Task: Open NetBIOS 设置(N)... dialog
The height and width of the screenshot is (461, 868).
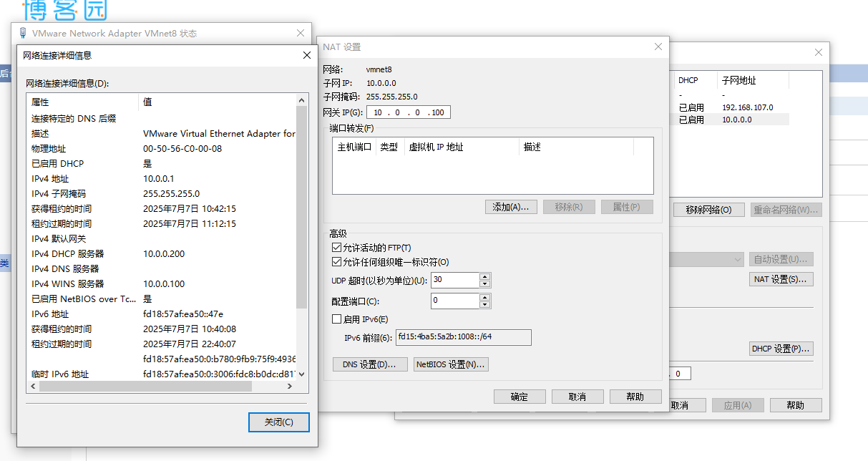Action: pyautogui.click(x=451, y=364)
